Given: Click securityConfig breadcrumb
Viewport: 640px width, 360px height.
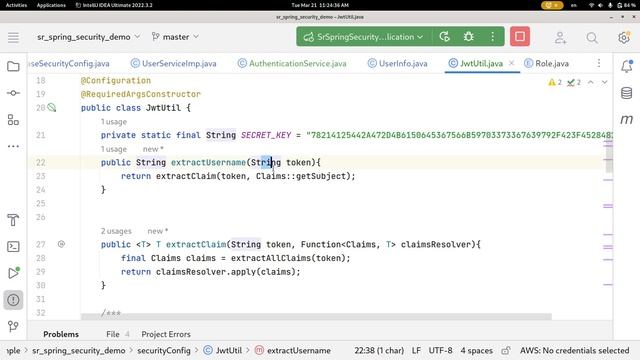Looking at the screenshot, I should click(x=164, y=351).
